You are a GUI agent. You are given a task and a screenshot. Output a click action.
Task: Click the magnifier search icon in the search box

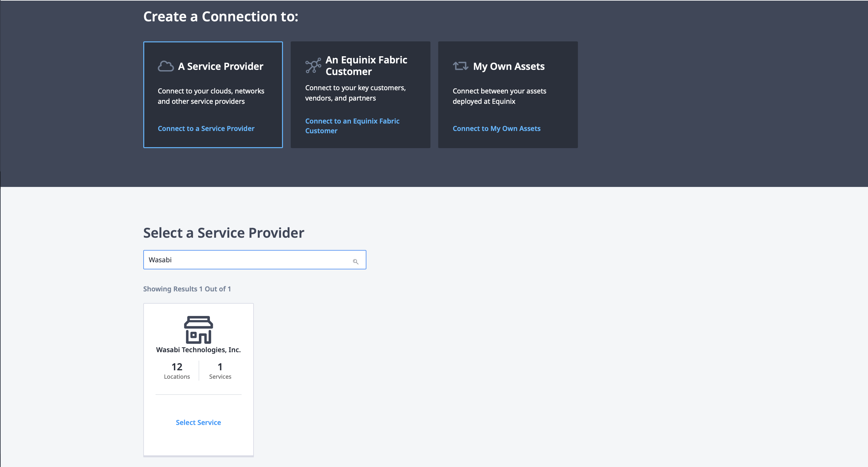pyautogui.click(x=355, y=261)
